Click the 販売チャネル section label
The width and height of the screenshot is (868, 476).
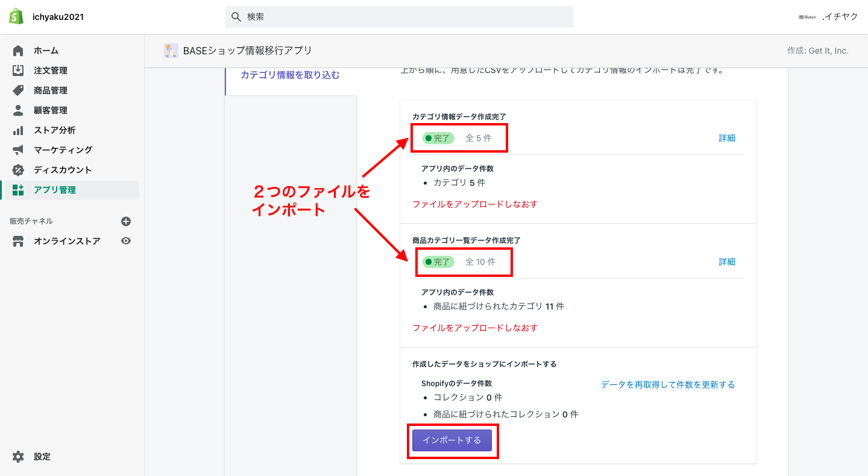[31, 221]
